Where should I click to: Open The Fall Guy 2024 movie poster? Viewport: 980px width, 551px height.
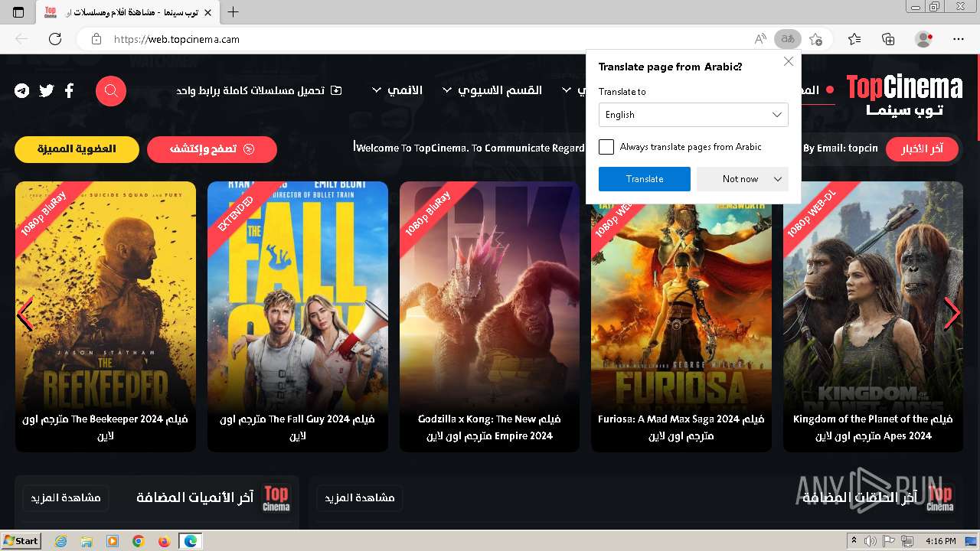coord(298,316)
